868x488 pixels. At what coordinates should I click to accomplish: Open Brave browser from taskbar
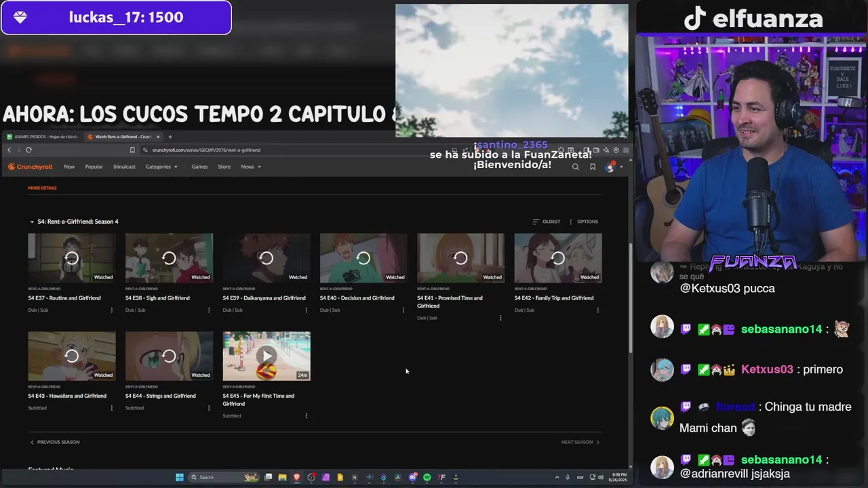coord(296,477)
